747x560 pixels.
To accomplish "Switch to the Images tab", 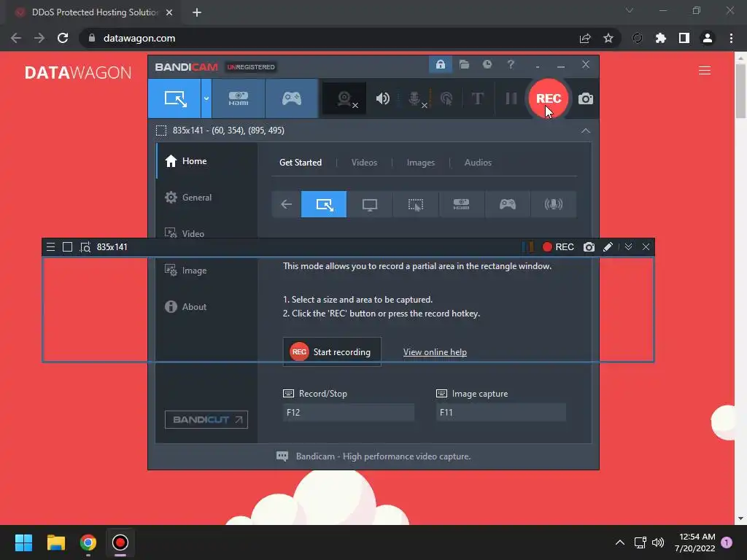I will pos(421,163).
